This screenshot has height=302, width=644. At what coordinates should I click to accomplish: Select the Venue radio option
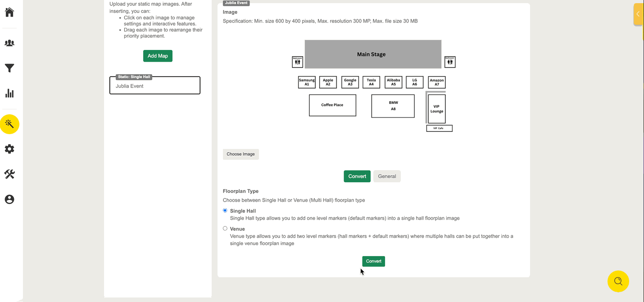(x=225, y=229)
